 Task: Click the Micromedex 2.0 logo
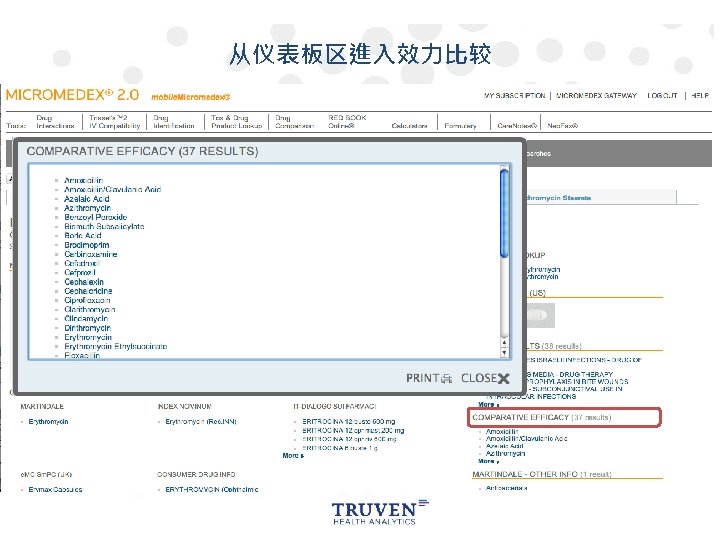point(72,95)
